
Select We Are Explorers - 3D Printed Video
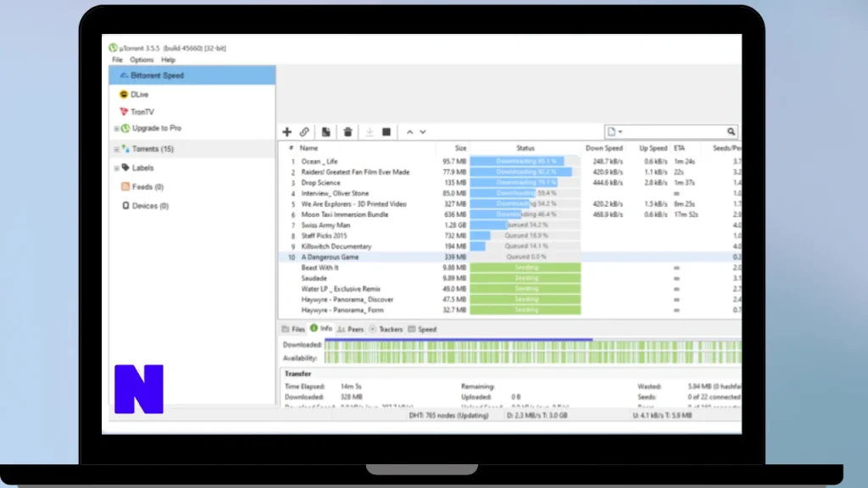point(353,204)
